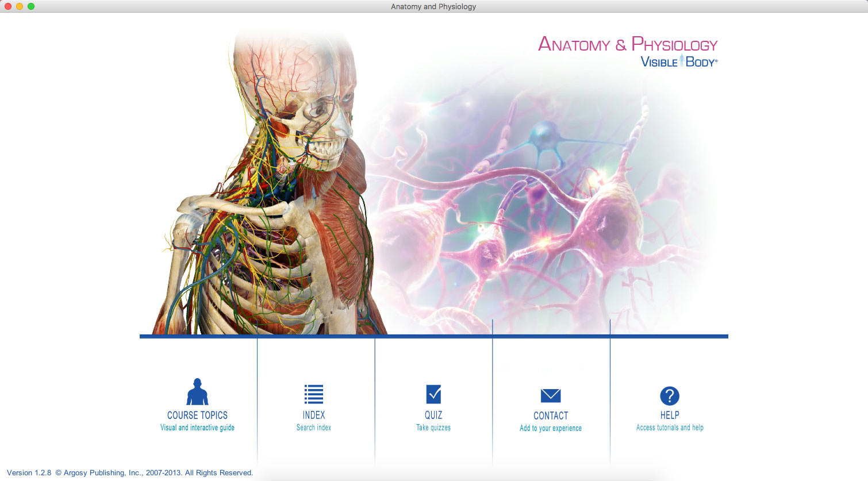Click the Index list icon
The width and height of the screenshot is (868, 481).
(x=314, y=394)
